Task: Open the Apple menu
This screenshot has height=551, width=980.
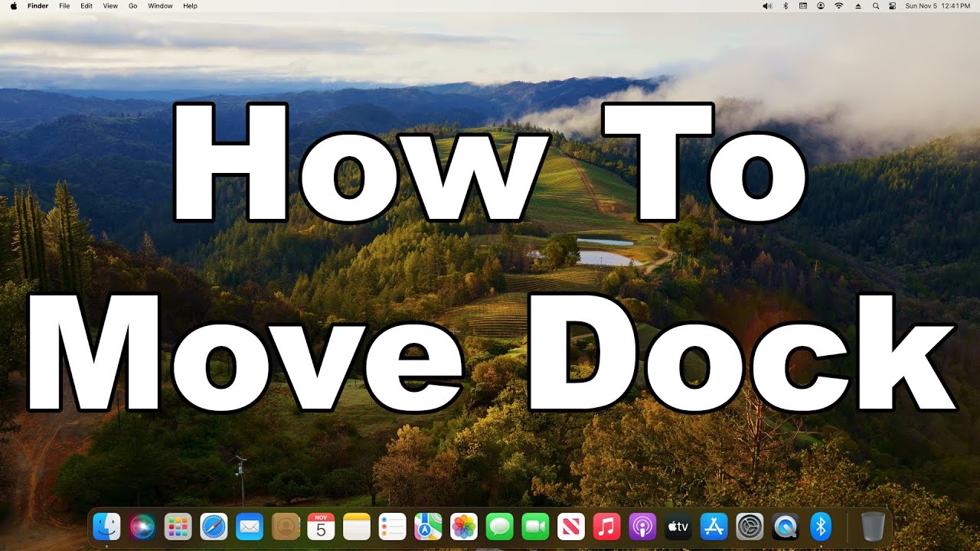Action: click(x=13, y=5)
